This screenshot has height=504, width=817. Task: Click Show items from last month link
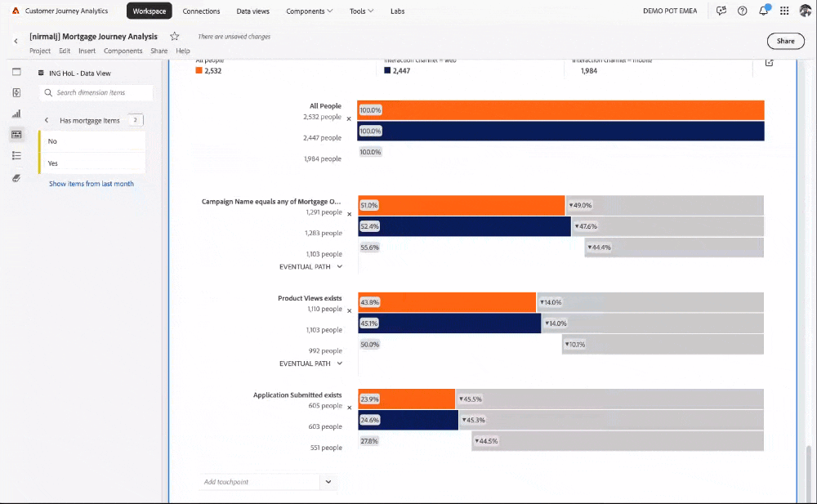[92, 184]
